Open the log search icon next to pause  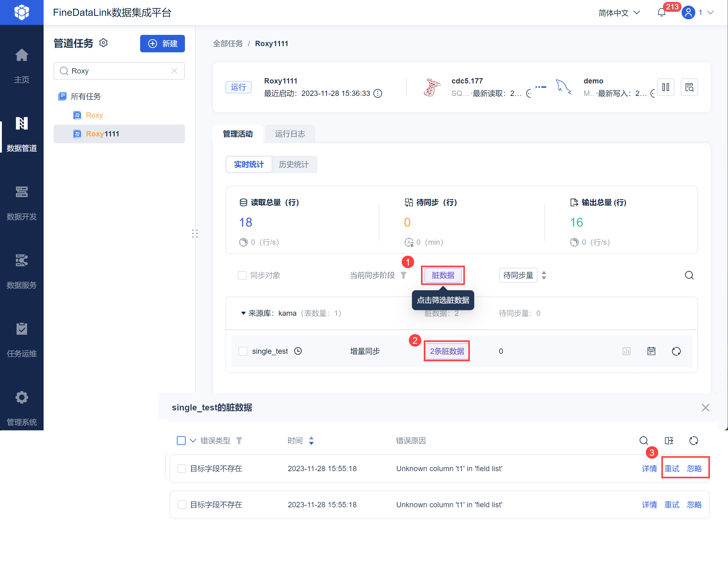point(689,87)
